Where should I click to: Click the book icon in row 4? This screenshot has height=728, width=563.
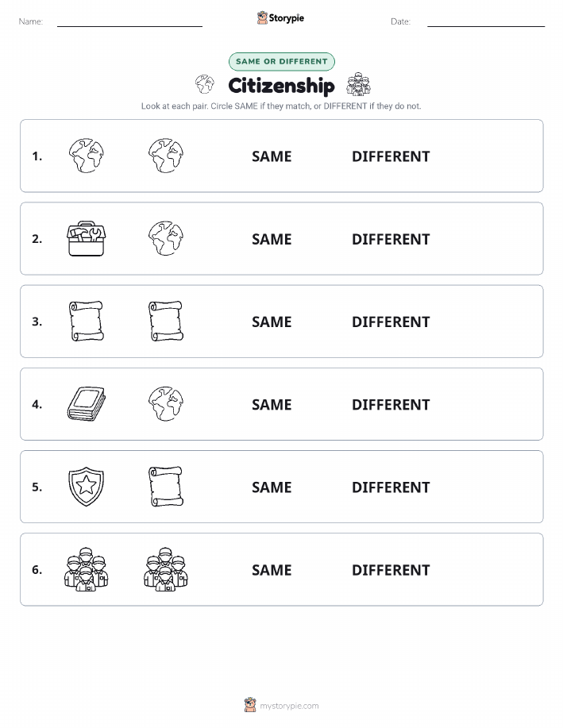(x=87, y=404)
